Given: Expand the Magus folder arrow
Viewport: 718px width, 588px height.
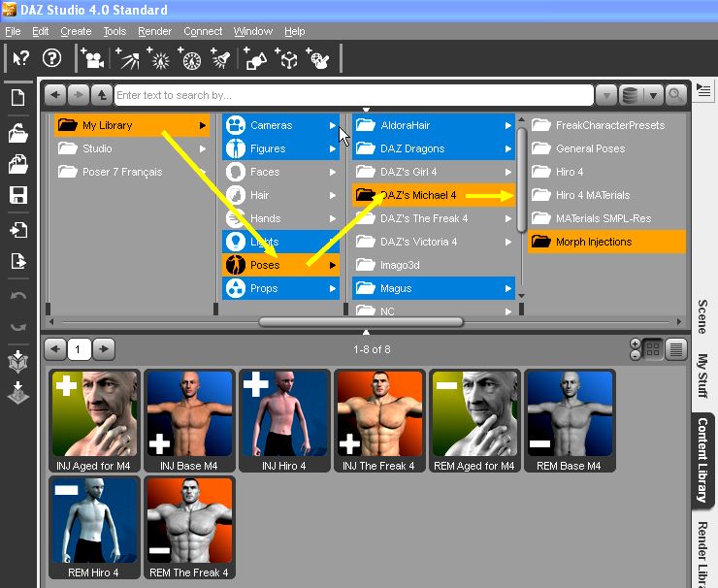Looking at the screenshot, I should pyautogui.click(x=507, y=288).
